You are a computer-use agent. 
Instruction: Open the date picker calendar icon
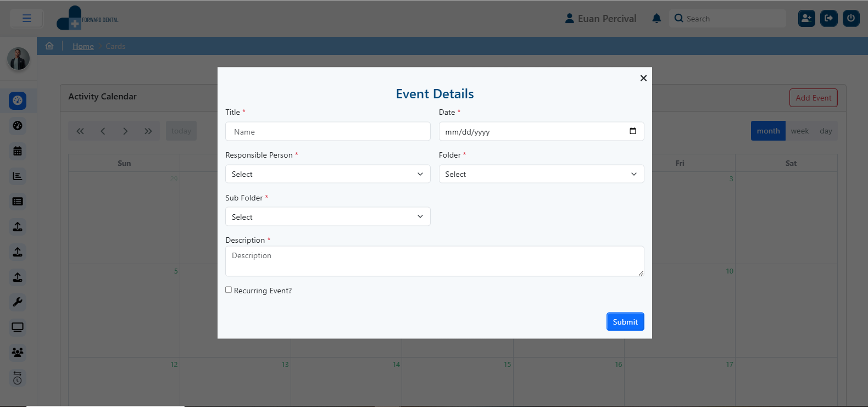[633, 131]
